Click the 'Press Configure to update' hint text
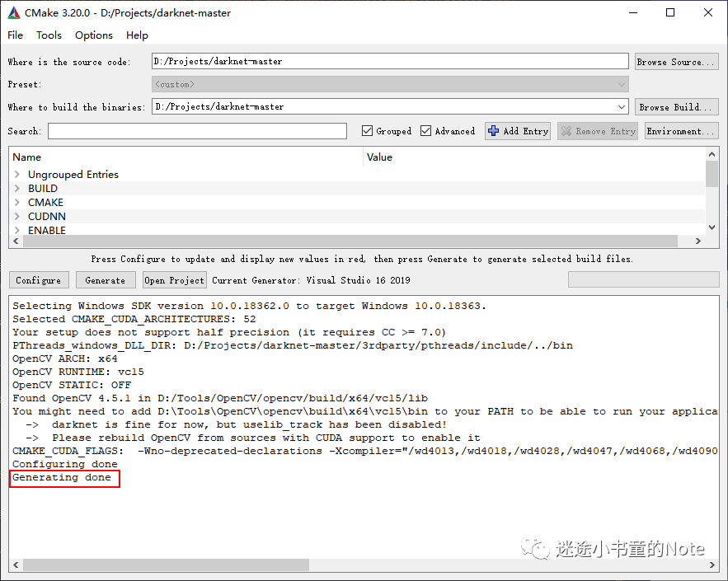Screen dimensions: 728x581 362,259
